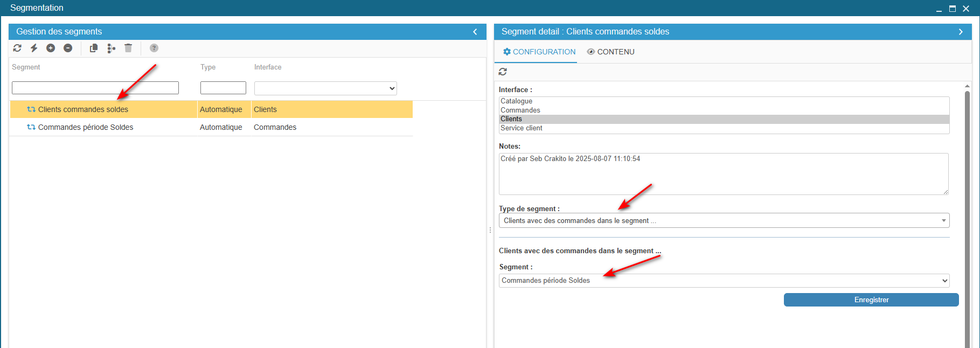Open the Segment dropdown showing Commandes période Soldes
980x348 pixels.
724,281
